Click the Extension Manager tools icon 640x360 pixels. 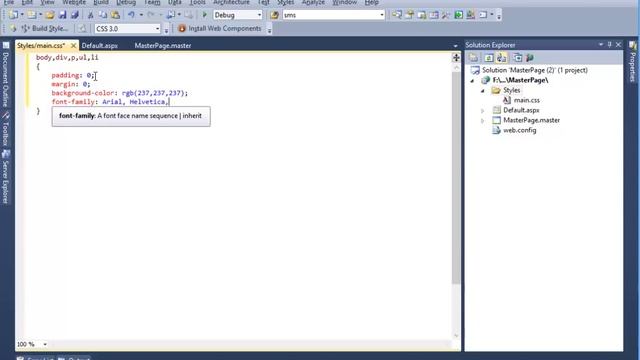[446, 15]
